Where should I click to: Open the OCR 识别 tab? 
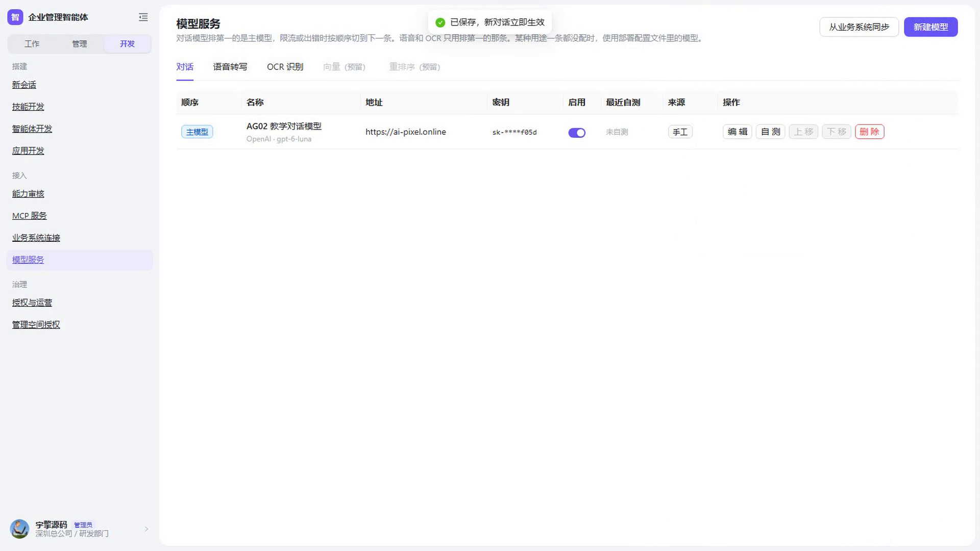coord(285,67)
